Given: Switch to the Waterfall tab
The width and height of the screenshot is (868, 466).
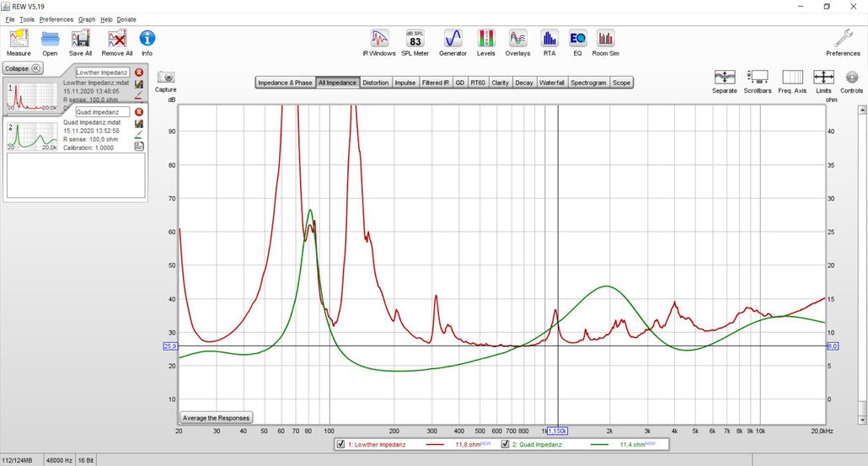Looking at the screenshot, I should (552, 83).
